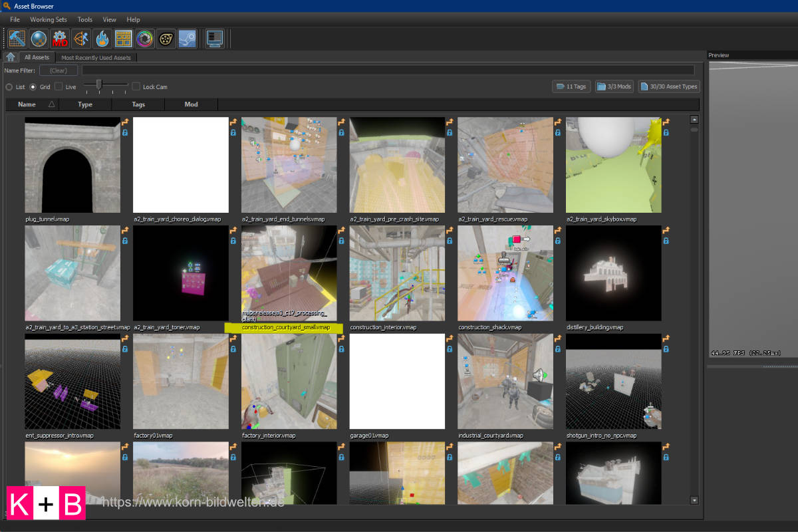The height and width of the screenshot is (532, 798).
Task: Select the a2_train_yard_pre_crash_site.vmap thumbnail
Action: [397, 165]
